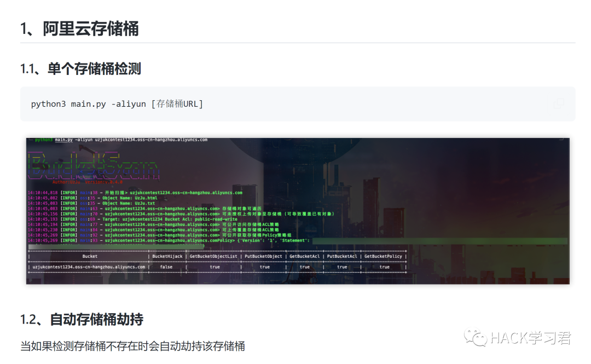Copy the python3 main.py command code
The image size is (591, 364).
click(559, 103)
